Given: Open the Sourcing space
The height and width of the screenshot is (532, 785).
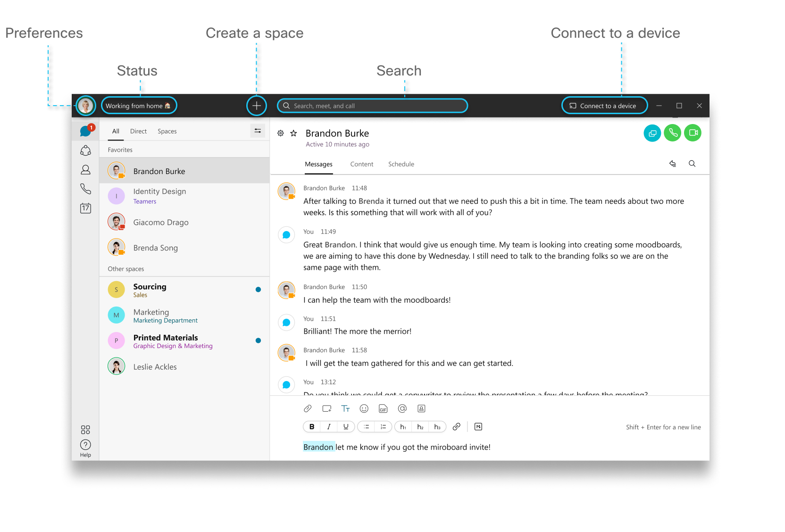Looking at the screenshot, I should tap(184, 290).
